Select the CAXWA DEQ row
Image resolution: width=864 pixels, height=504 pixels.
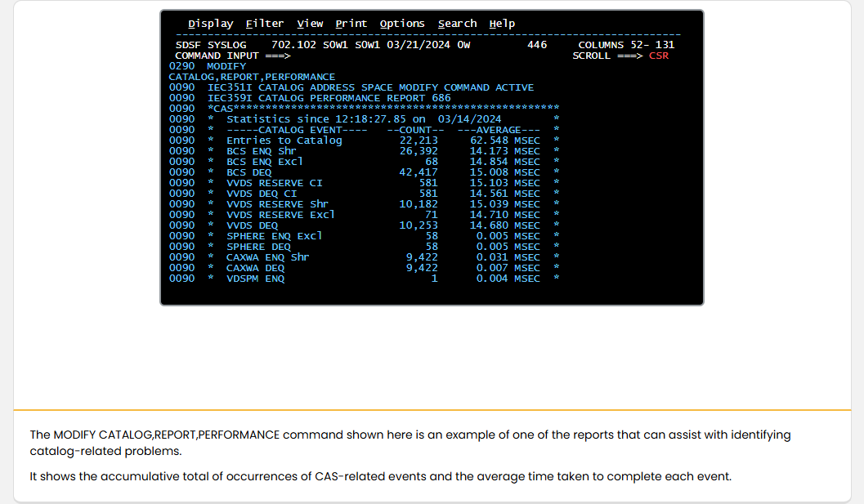pyautogui.click(x=364, y=268)
